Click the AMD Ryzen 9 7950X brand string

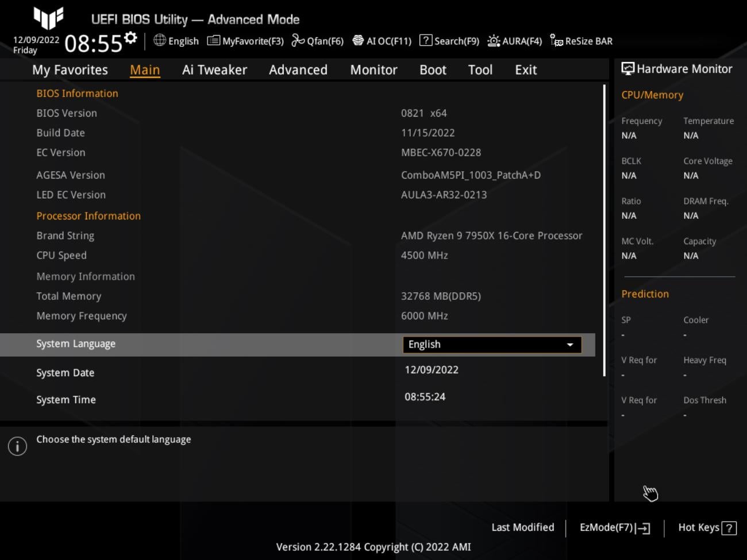491,235
